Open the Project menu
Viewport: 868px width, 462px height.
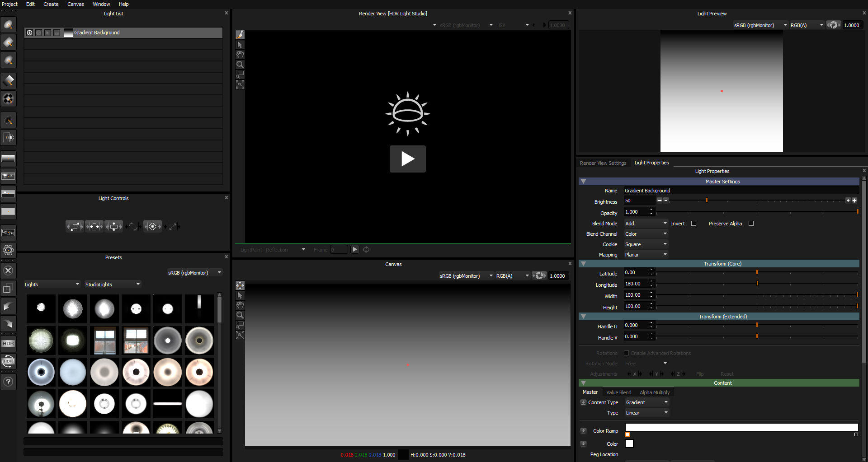point(9,4)
